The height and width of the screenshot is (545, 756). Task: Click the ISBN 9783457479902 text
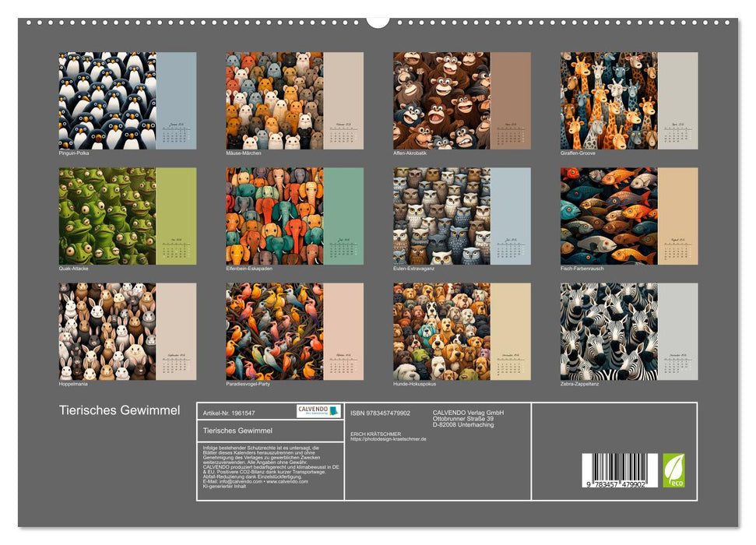[382, 412]
